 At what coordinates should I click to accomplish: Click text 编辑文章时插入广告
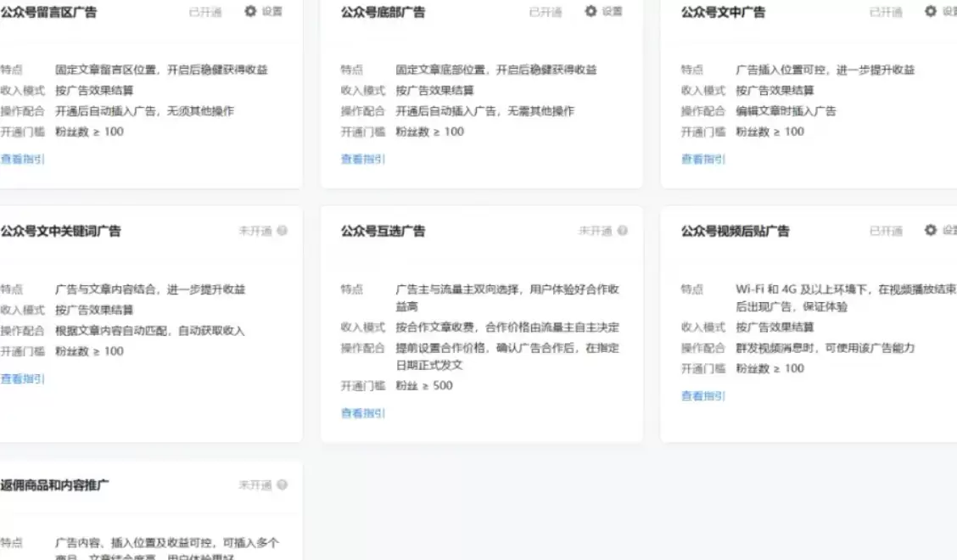click(786, 111)
